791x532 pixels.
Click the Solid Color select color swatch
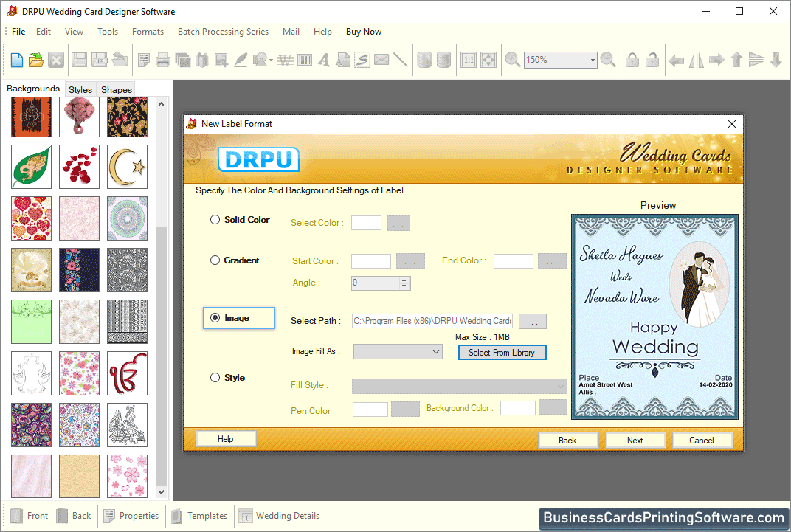(366, 223)
